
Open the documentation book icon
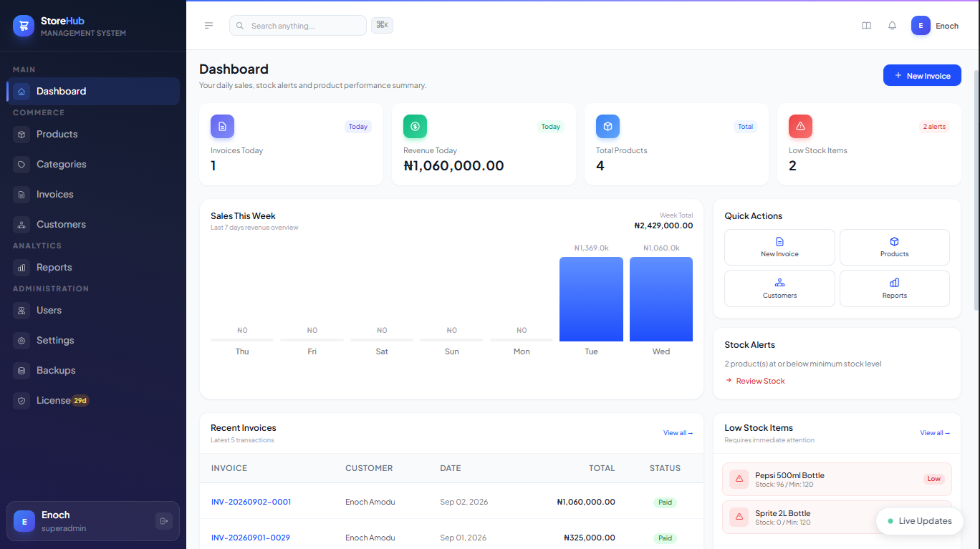click(866, 26)
